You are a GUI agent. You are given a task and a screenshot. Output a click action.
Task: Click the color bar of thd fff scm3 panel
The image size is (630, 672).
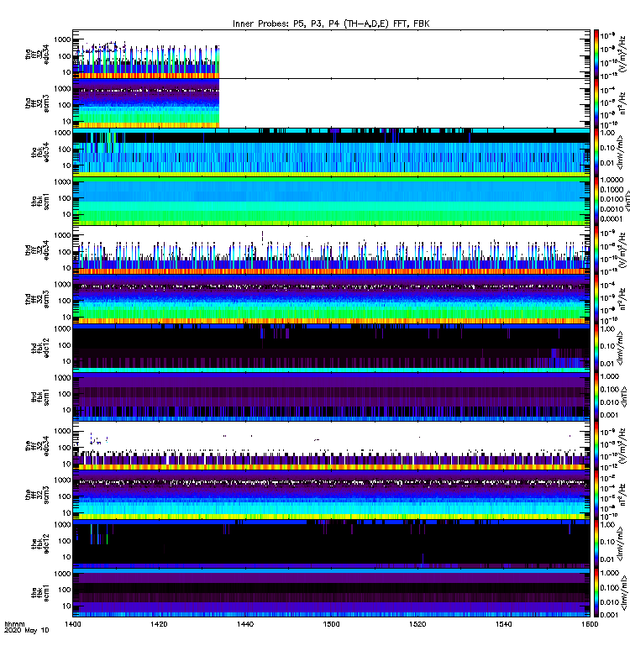click(x=596, y=299)
